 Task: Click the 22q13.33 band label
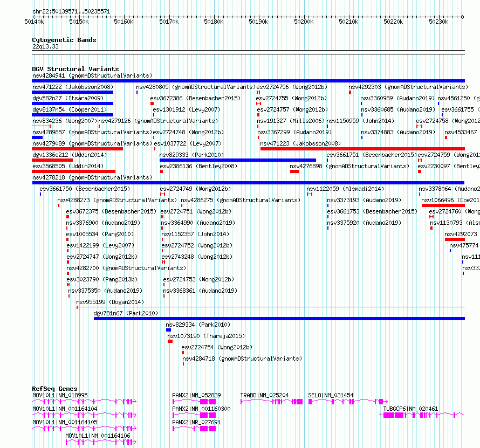45,46
